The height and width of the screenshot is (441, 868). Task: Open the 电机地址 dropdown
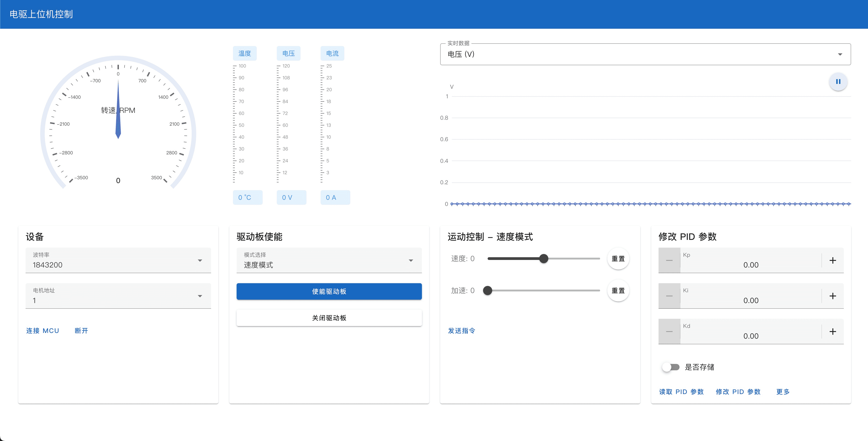pyautogui.click(x=200, y=296)
